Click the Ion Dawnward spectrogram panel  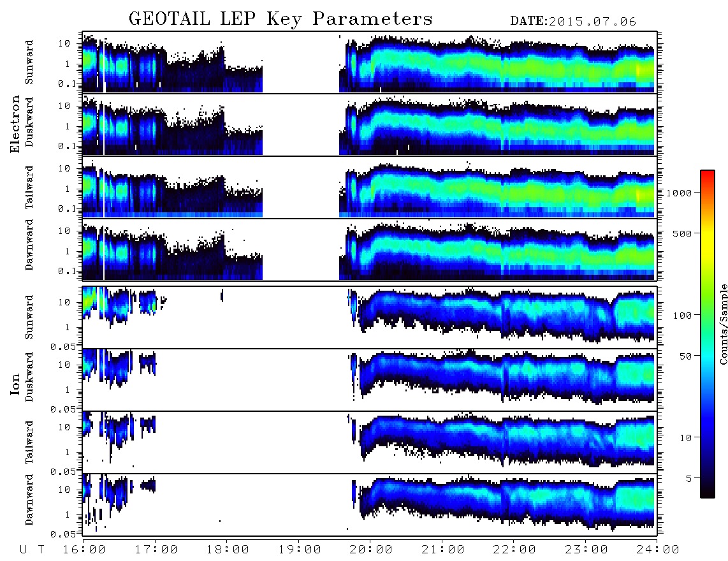[370, 505]
